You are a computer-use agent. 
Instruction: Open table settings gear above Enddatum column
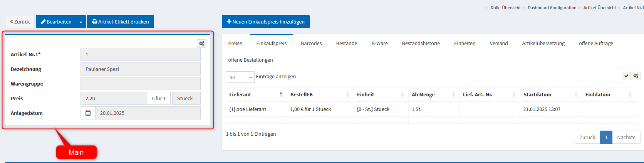click(x=636, y=76)
